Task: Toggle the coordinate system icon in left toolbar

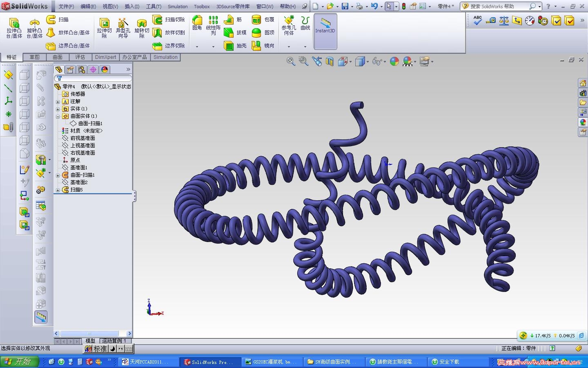Action: 8,101
